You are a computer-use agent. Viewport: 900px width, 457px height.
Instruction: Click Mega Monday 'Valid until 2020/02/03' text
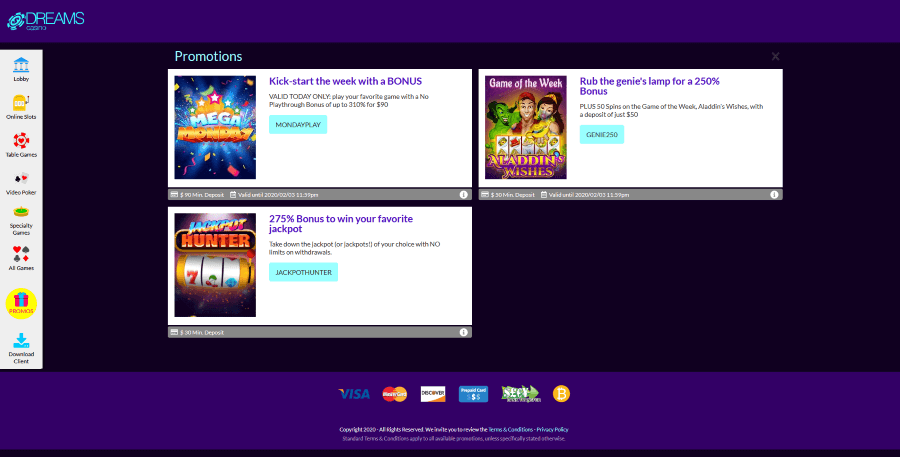pyautogui.click(x=278, y=195)
